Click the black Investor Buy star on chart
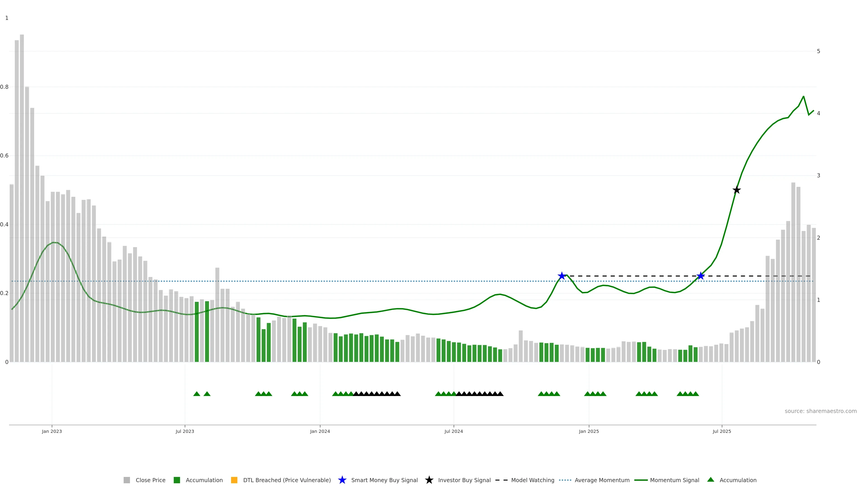 coord(737,190)
